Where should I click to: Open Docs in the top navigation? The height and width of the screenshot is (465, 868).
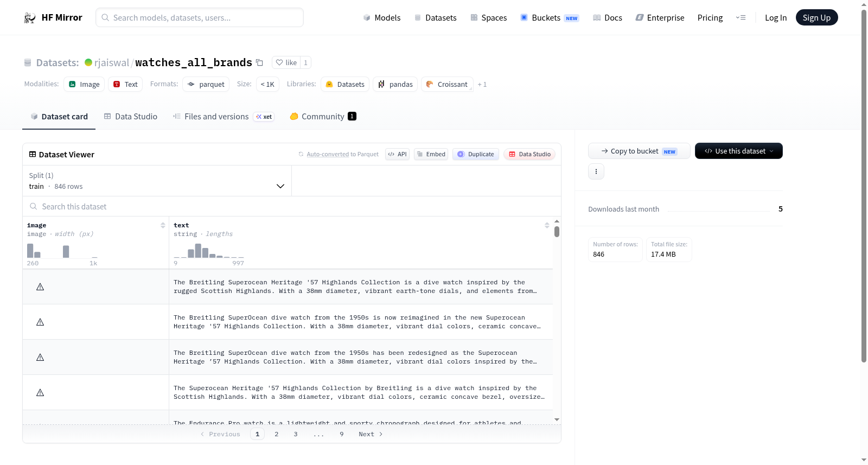click(608, 18)
